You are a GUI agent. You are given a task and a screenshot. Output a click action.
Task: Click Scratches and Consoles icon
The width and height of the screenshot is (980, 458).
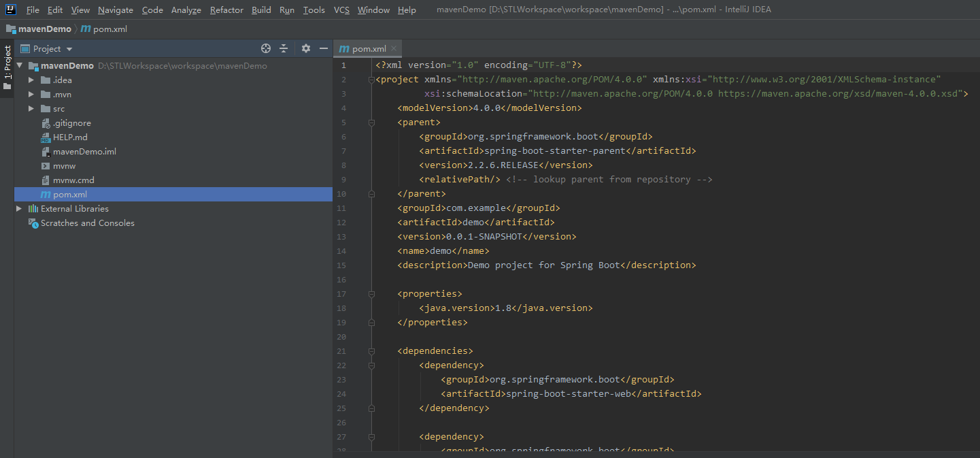point(33,223)
